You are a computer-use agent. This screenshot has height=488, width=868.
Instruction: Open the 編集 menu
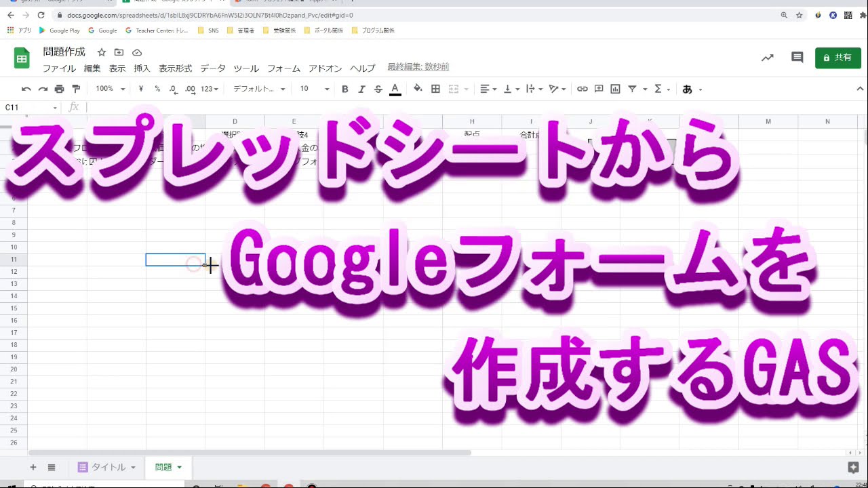tap(92, 68)
